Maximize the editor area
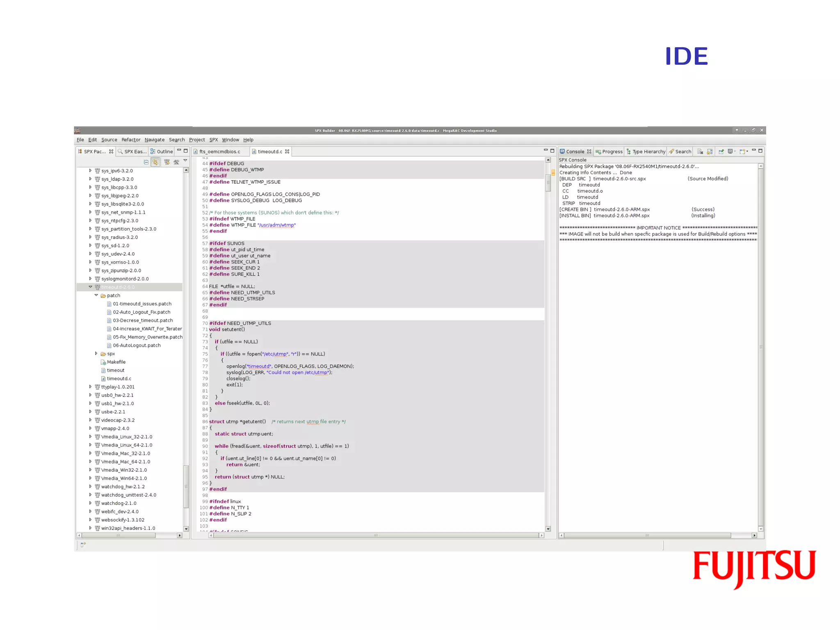Viewport: 840px width, 630px height. point(552,151)
